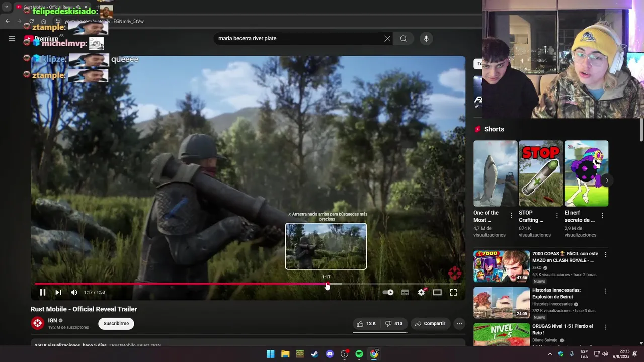Image resolution: width=644 pixels, height=362 pixels.
Task: Show more Shorts with the right arrow
Action: point(607,180)
